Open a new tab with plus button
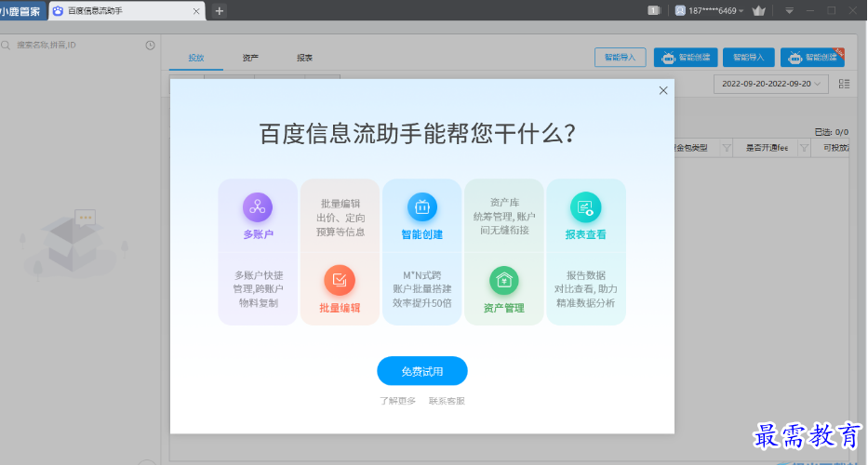The width and height of the screenshot is (868, 465). click(220, 10)
